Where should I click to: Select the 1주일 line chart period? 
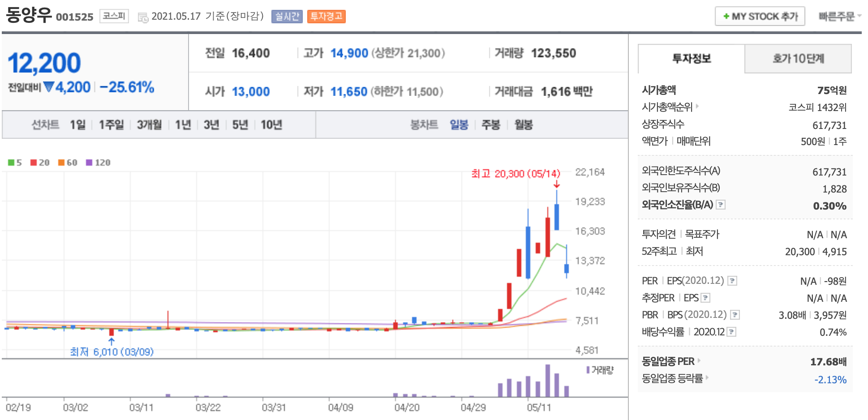(111, 124)
